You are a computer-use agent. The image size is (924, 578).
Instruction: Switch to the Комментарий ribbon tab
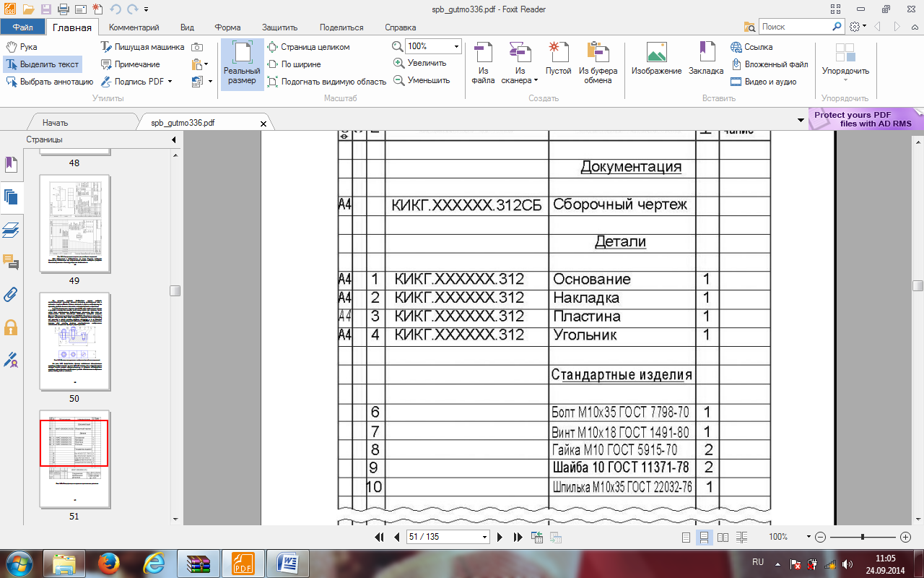click(134, 27)
